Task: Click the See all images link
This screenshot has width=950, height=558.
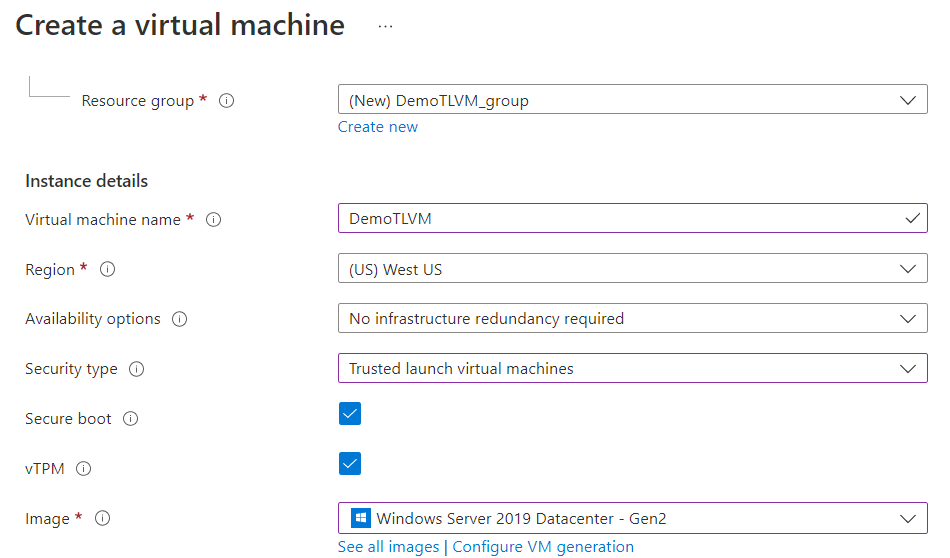Action: tap(388, 546)
